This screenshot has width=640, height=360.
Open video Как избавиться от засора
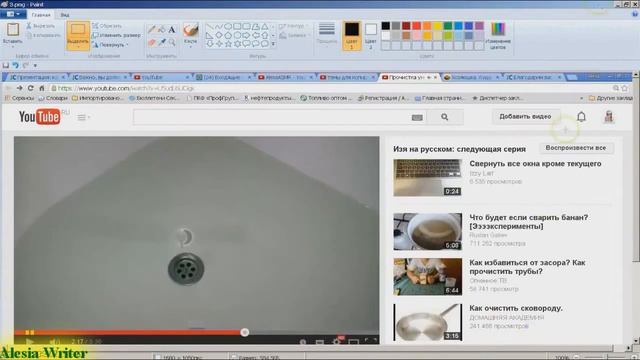[x=527, y=267]
